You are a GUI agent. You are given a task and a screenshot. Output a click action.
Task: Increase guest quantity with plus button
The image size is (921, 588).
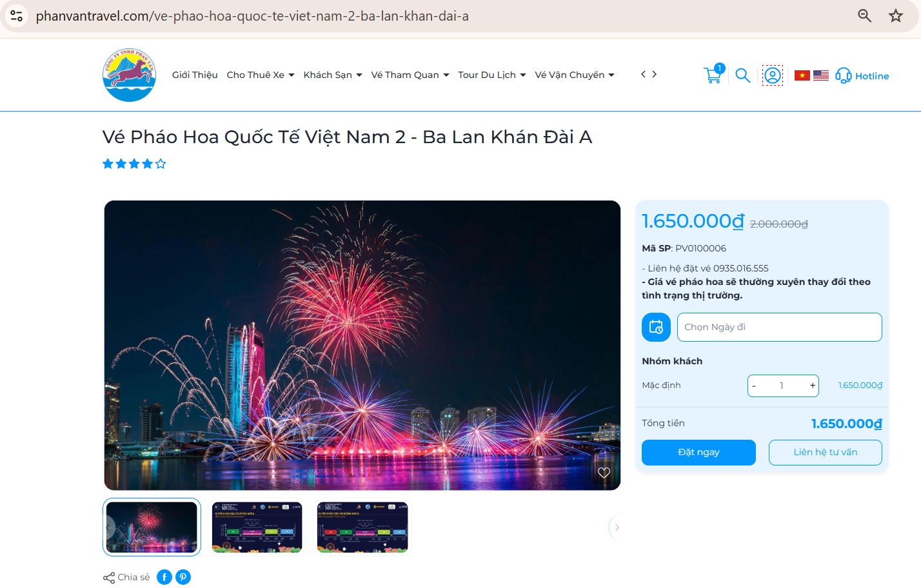[x=813, y=386]
